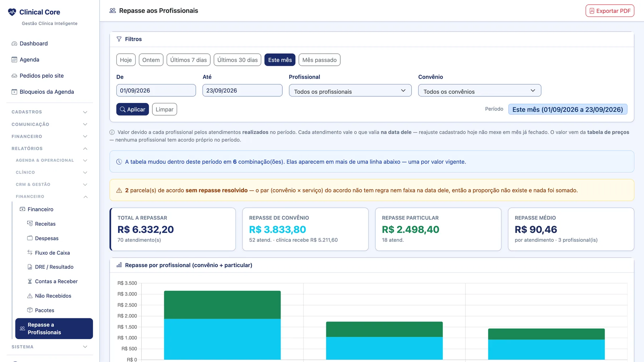Click the Repasse a Profissionais people icon
Image resolution: width=644 pixels, height=362 pixels.
22,328
